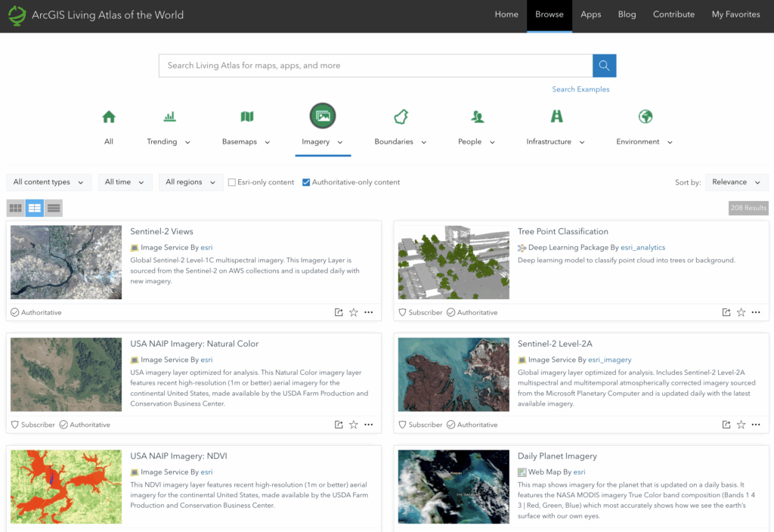Open more options for Tree Point Classification
774x532 pixels.
[756, 312]
